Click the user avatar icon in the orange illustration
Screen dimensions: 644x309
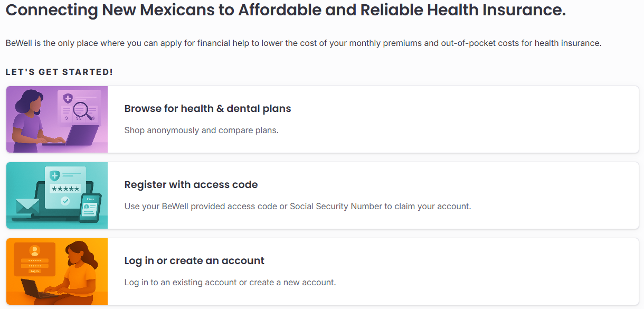(x=35, y=250)
